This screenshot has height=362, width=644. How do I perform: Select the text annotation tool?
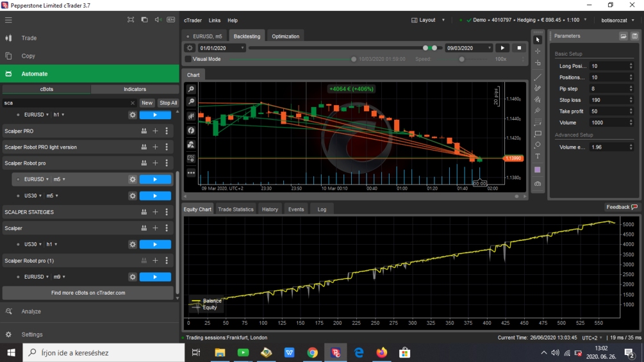(x=537, y=156)
